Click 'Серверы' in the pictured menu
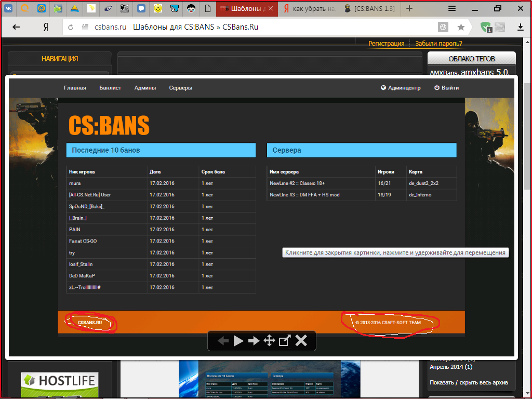532x399 pixels. tap(180, 87)
